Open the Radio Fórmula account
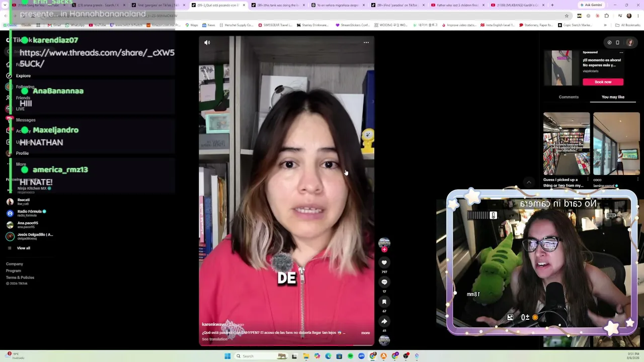This screenshot has width=644, height=362. (x=26, y=213)
